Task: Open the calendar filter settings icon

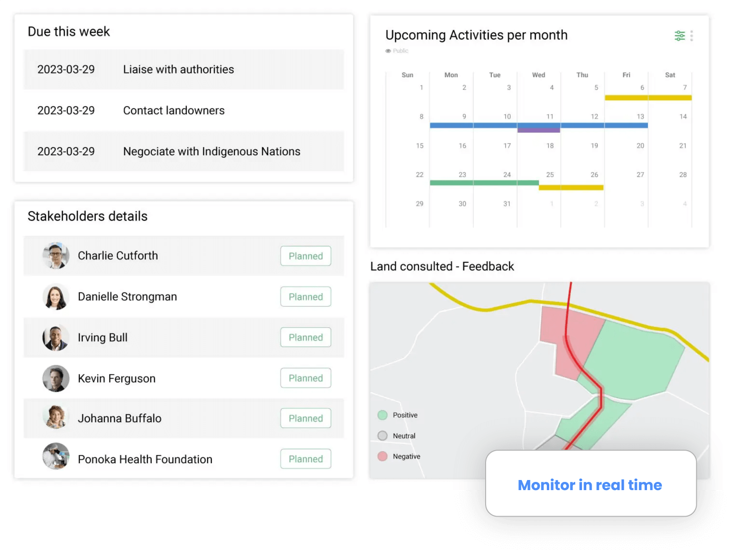Action: [679, 36]
